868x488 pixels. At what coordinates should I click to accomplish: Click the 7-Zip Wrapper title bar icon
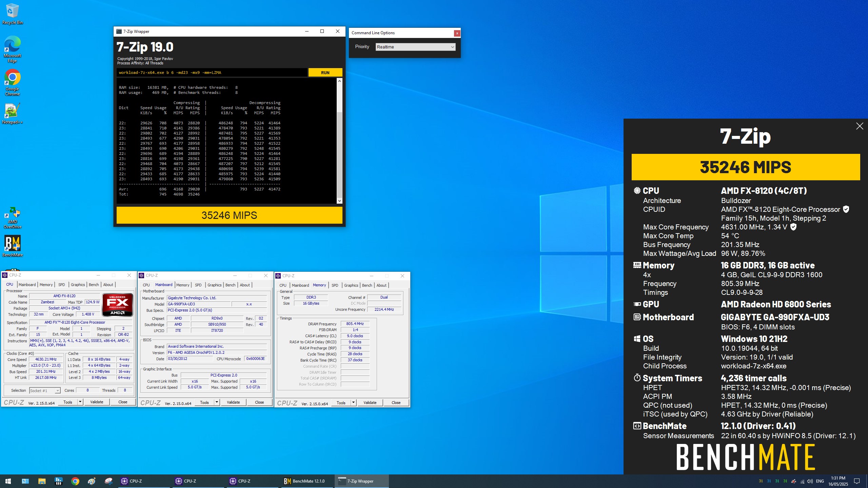pos(119,32)
